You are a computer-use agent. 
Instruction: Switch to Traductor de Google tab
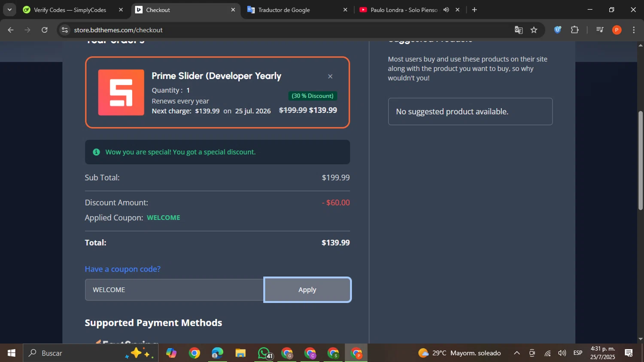click(x=284, y=10)
